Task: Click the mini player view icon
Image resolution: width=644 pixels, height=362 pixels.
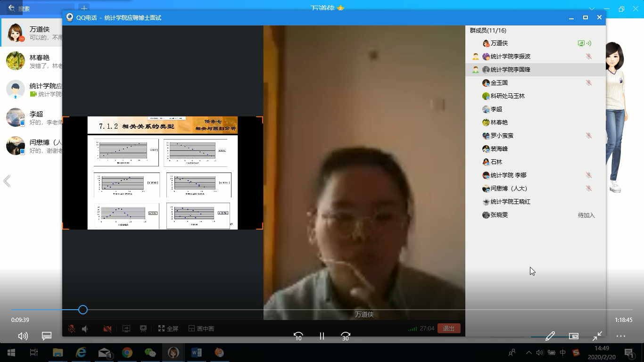Action: [574, 336]
